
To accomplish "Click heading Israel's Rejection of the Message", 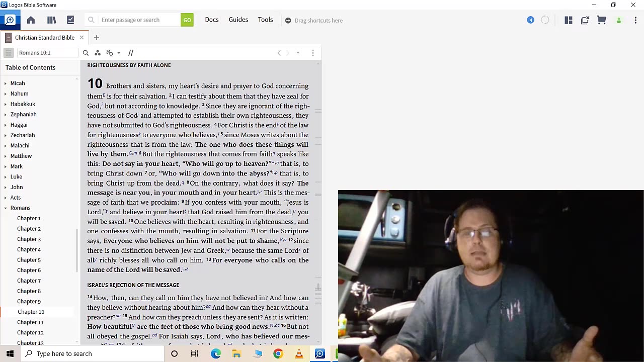I will click(133, 285).
